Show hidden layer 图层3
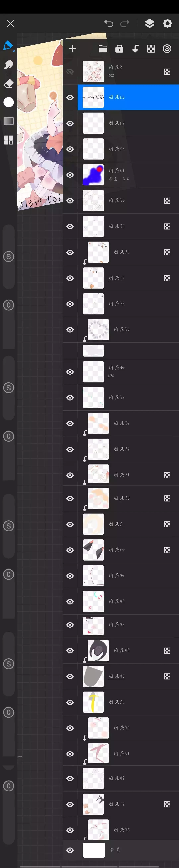This screenshot has width=179, height=868. 70,72
